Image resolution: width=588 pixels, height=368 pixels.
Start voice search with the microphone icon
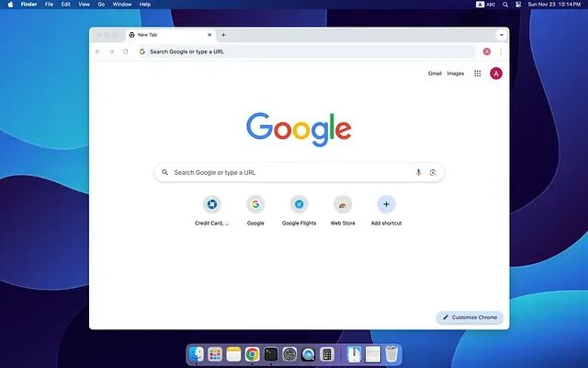[419, 172]
